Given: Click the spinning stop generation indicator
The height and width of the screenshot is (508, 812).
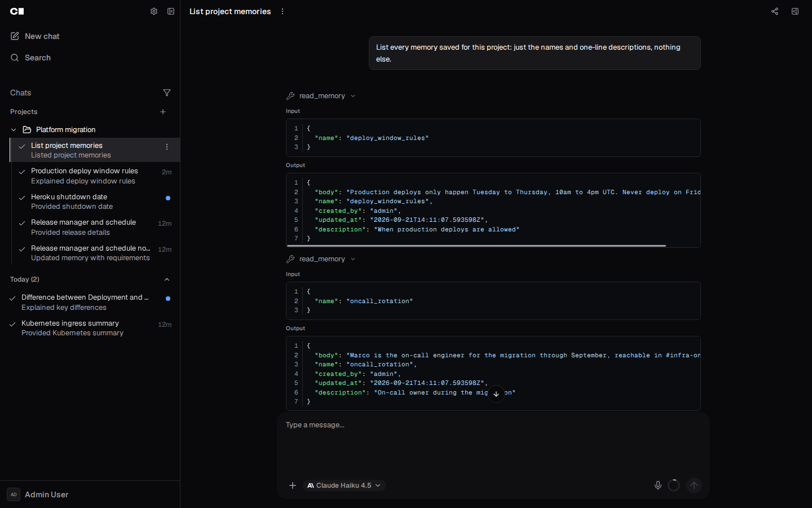Looking at the screenshot, I should click(x=674, y=485).
